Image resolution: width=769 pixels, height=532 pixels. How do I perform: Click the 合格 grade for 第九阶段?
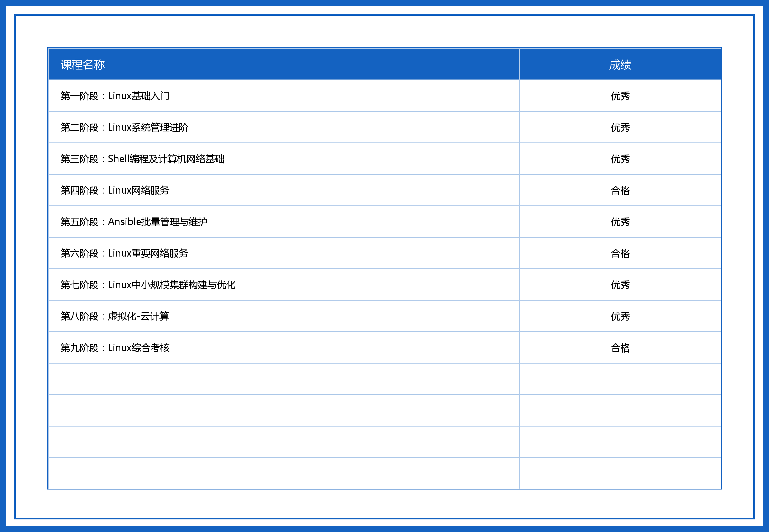click(x=620, y=348)
